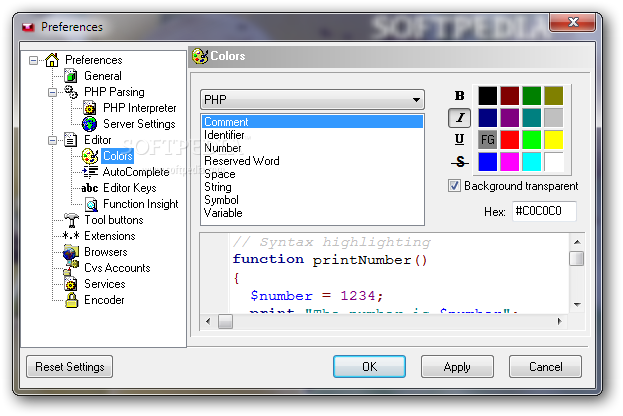Image resolution: width=623 pixels, height=416 pixels.
Task: Click the Reset Settings button
Action: tap(70, 366)
